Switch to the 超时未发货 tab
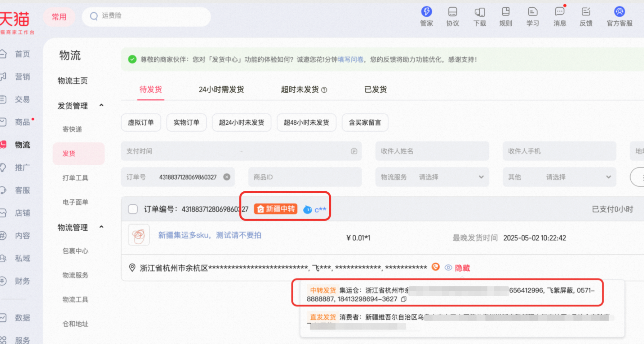The height and width of the screenshot is (344, 644). [x=300, y=89]
